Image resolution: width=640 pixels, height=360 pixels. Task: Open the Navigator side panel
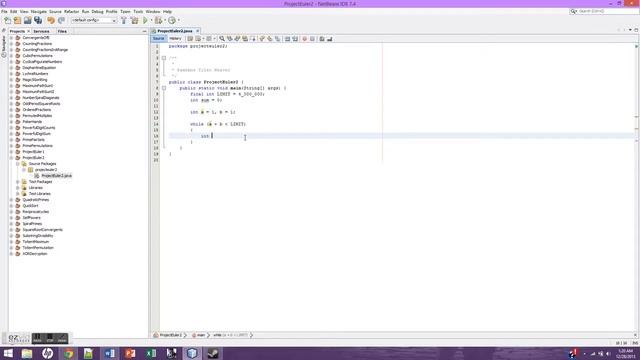[x=4, y=43]
